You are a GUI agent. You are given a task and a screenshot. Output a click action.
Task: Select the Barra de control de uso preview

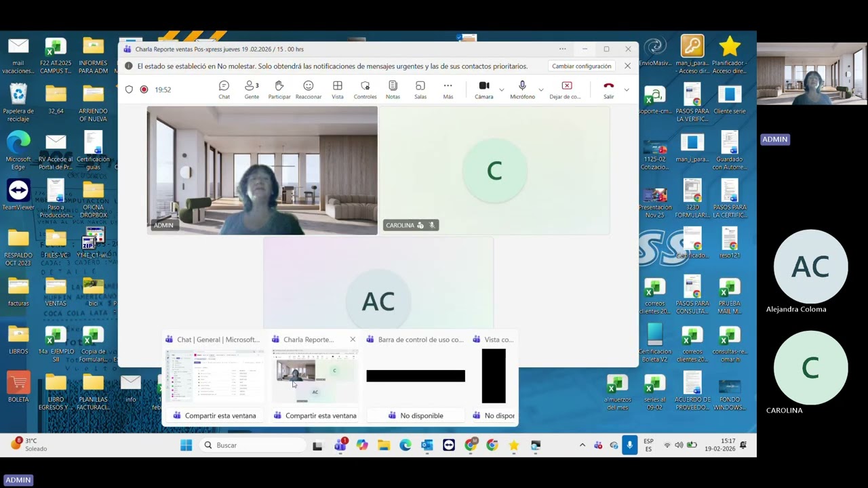416,376
